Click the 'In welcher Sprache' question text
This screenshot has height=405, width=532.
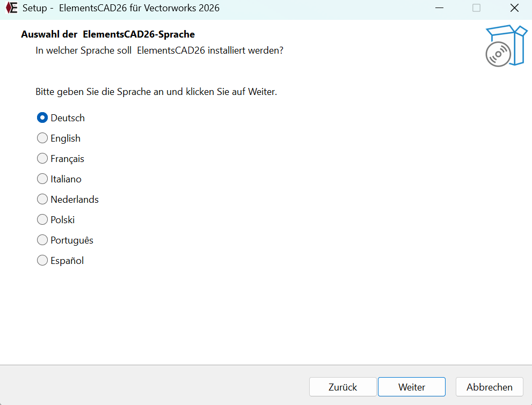tap(159, 50)
